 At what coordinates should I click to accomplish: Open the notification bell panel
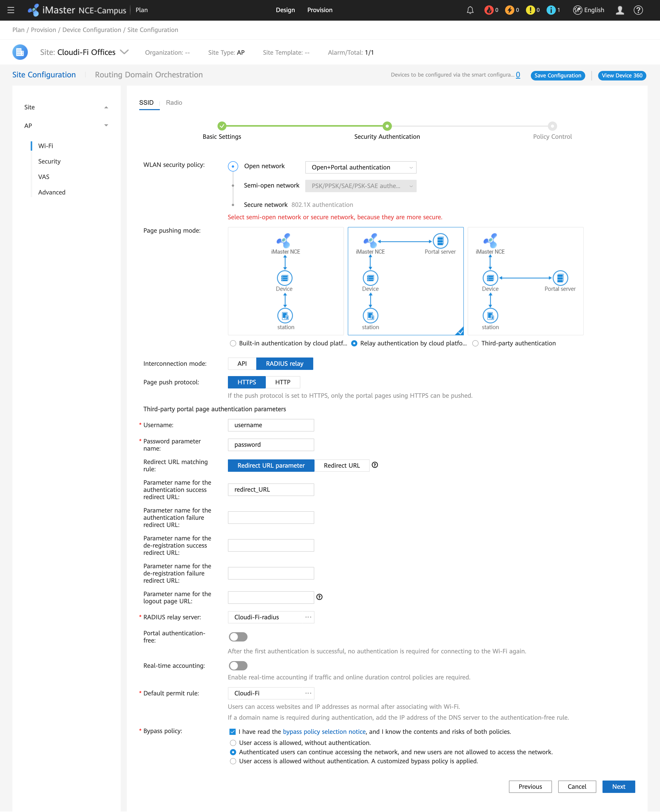coord(470,10)
